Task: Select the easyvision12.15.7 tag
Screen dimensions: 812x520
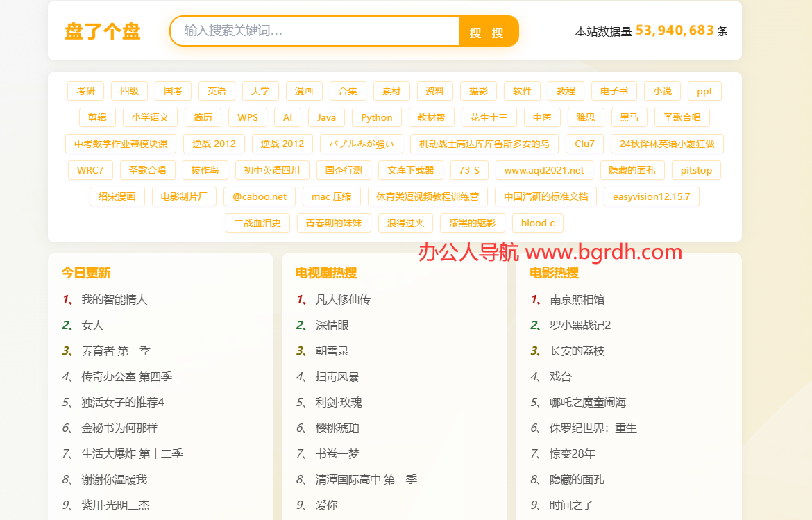Action: pos(652,196)
